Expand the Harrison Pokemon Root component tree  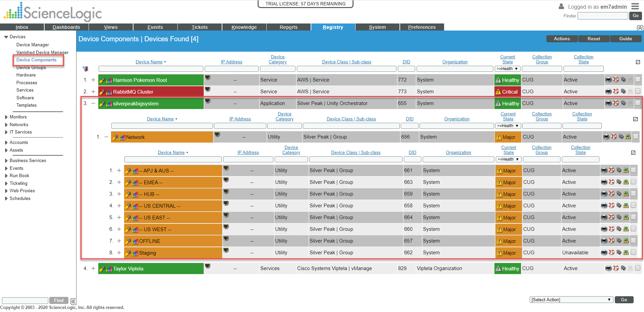click(93, 80)
